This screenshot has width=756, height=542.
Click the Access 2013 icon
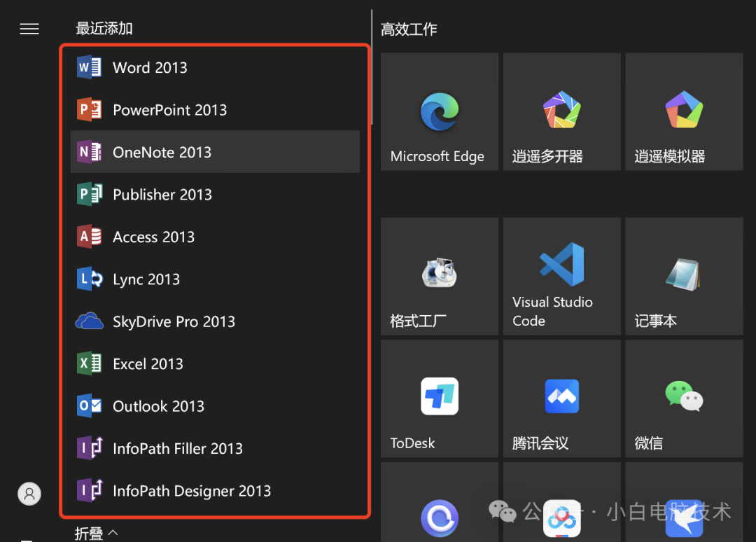click(x=89, y=236)
